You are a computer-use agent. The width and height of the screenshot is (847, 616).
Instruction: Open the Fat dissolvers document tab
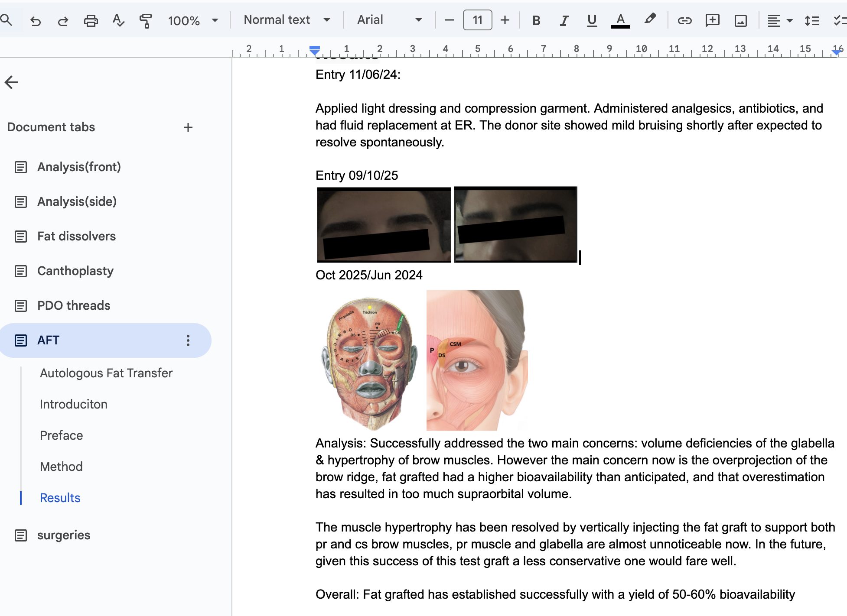pos(76,236)
